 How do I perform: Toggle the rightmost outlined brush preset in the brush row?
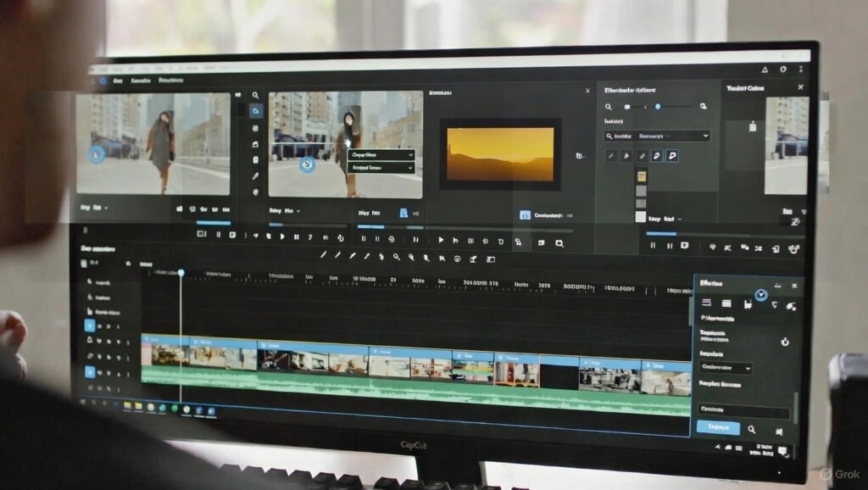(672, 156)
